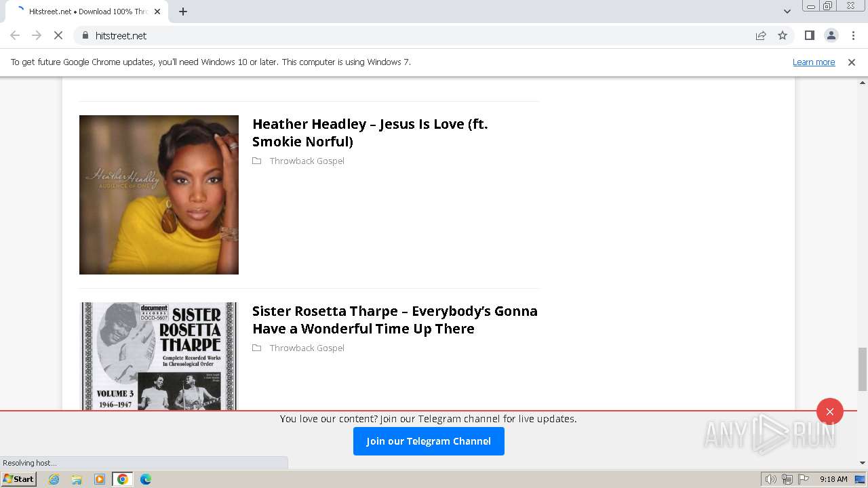This screenshot has width=868, height=488.
Task: Expand the tab search dropdown
Action: [x=787, y=12]
